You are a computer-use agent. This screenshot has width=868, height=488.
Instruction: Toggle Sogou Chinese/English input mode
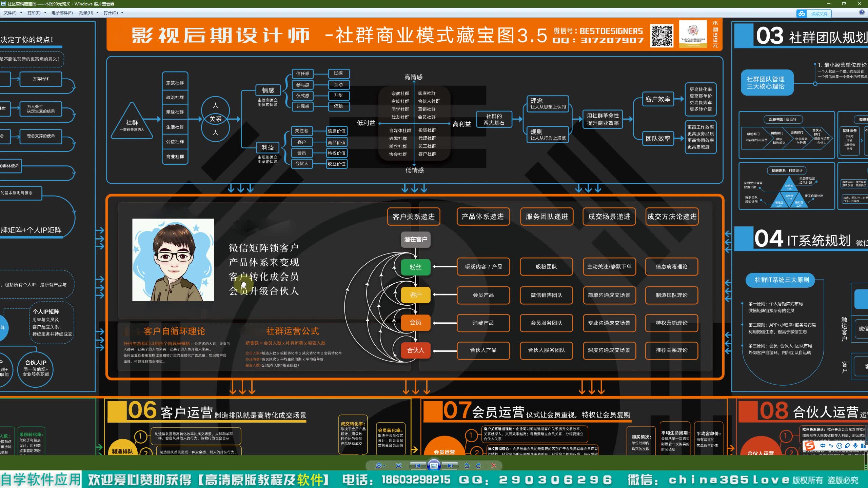[823, 446]
